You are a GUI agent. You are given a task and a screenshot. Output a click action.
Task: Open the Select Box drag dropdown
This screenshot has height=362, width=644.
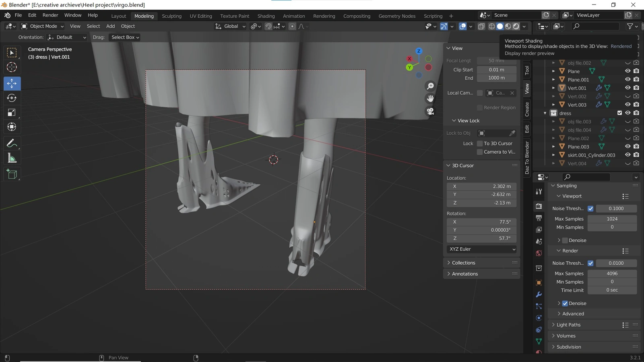point(125,37)
